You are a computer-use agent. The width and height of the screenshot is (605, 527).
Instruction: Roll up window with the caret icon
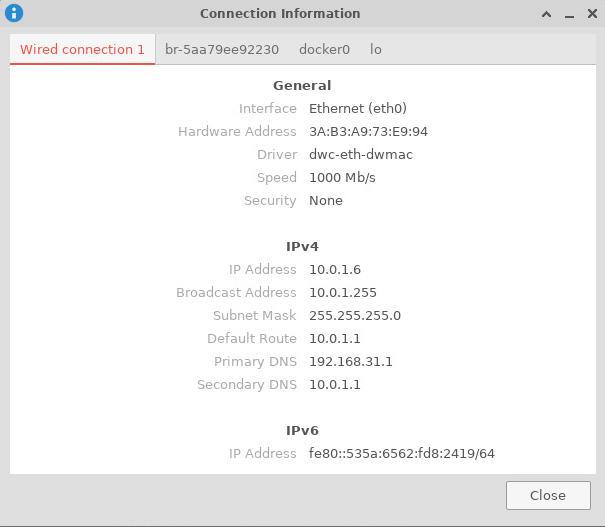[546, 14]
